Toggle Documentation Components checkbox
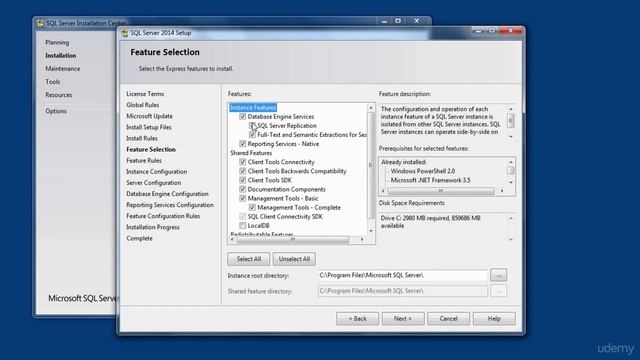The image size is (640, 360). (242, 189)
